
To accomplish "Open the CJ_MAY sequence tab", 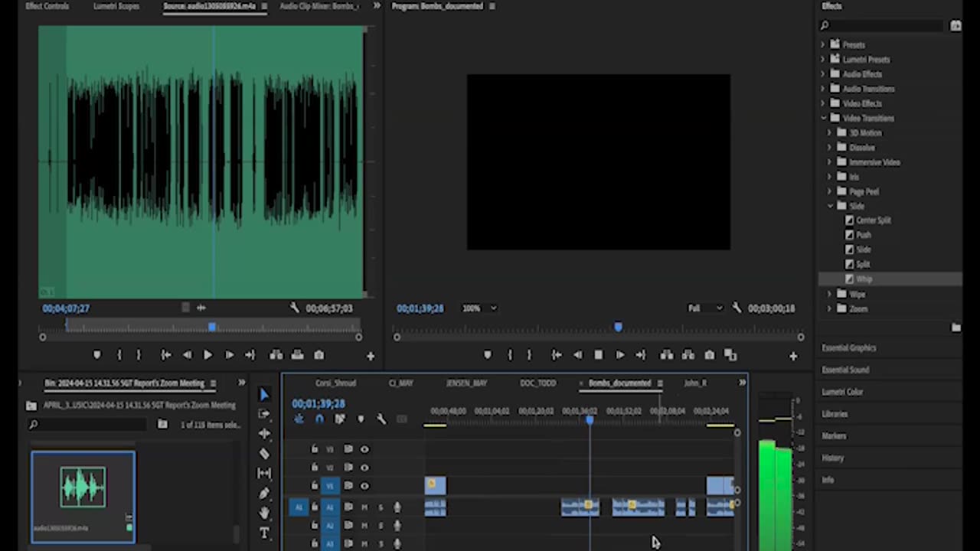I will [x=400, y=383].
